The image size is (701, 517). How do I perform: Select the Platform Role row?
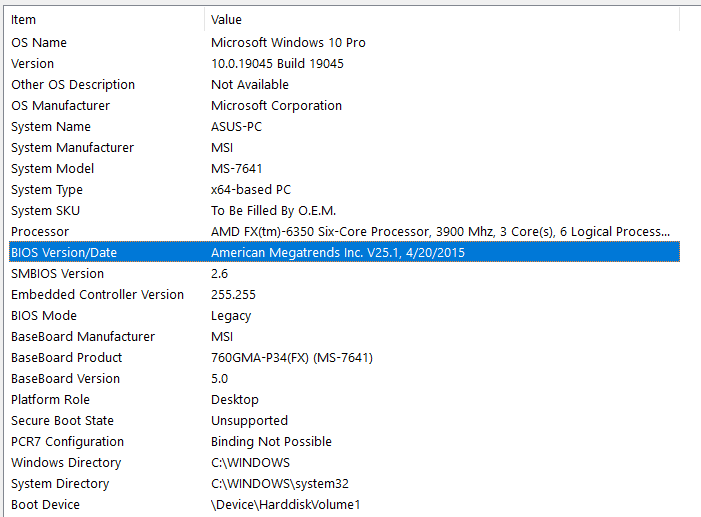(x=344, y=399)
